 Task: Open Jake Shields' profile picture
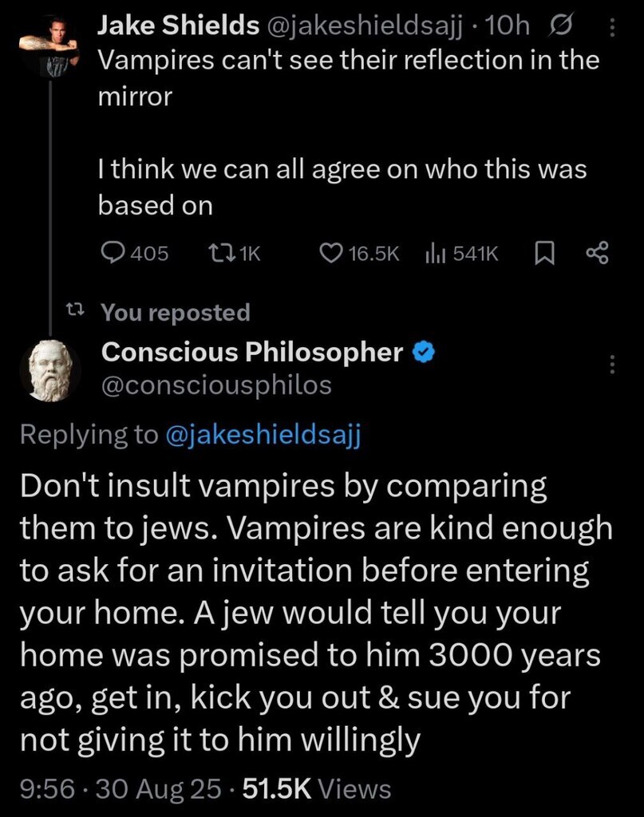(x=49, y=45)
